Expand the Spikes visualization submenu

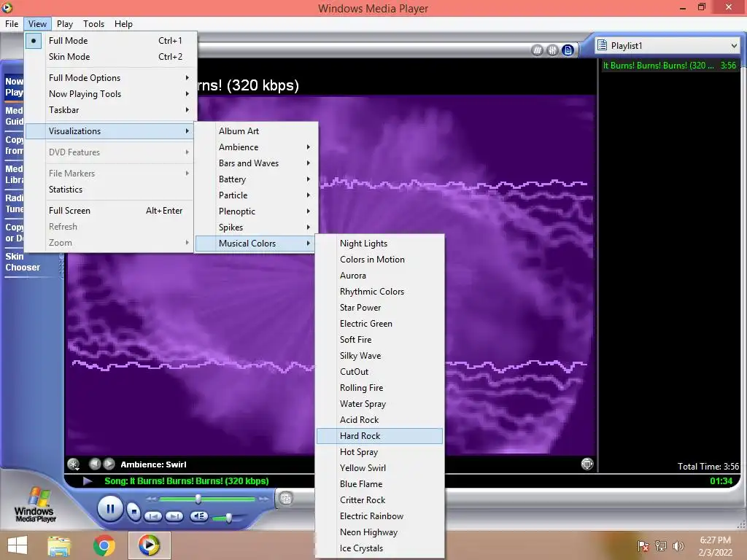pyautogui.click(x=256, y=227)
